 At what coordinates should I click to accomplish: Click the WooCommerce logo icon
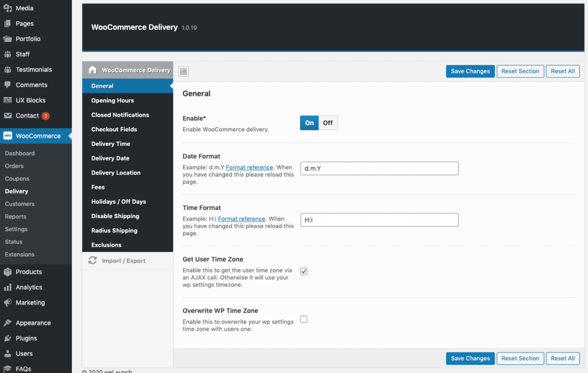coord(7,135)
